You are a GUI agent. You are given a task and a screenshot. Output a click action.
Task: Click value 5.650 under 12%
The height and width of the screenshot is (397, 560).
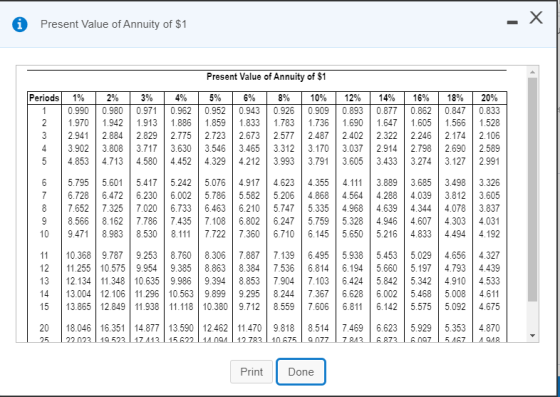pos(352,234)
